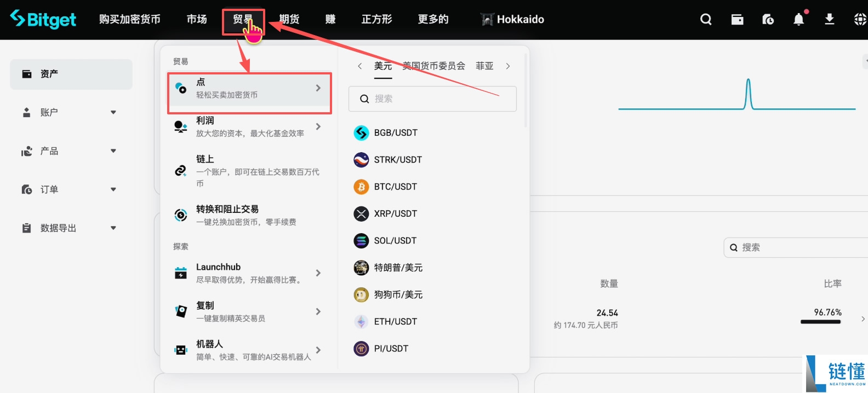This screenshot has width=868, height=393.
Task: Open the 赚 menu
Action: [x=330, y=19]
